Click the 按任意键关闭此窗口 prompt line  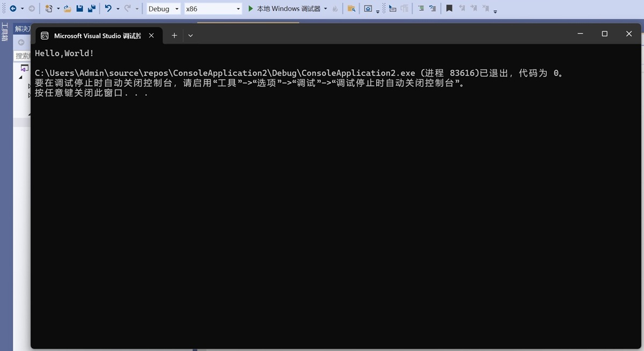coord(91,93)
